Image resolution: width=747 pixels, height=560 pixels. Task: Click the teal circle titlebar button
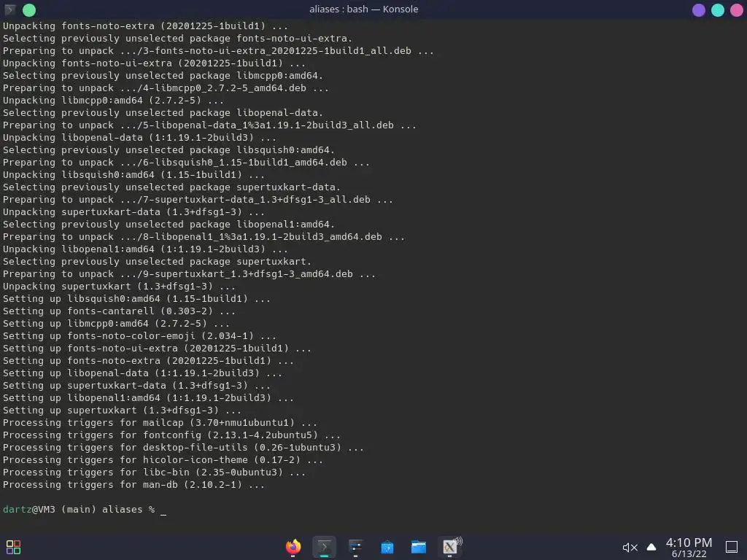click(x=718, y=9)
